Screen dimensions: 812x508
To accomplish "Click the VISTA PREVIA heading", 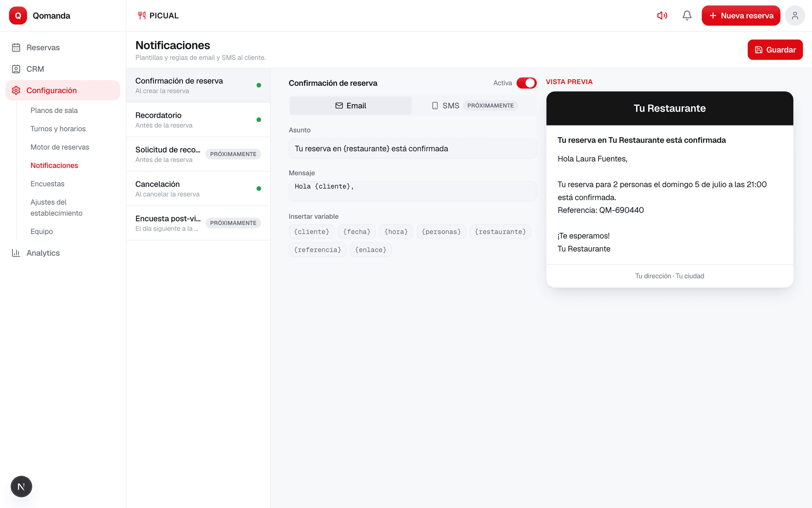I will pos(569,82).
